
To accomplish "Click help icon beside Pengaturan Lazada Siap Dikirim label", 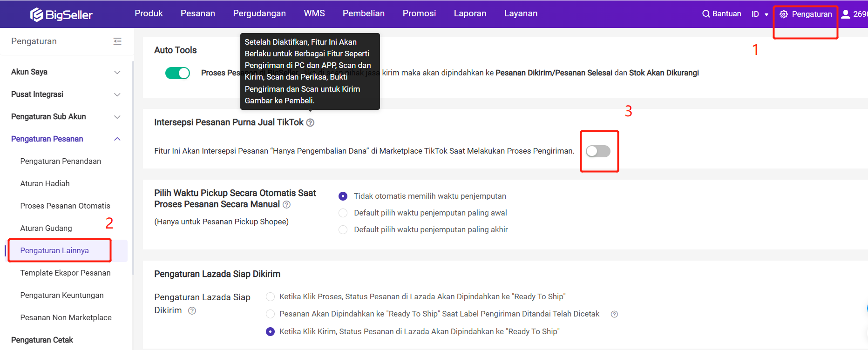I will tap(192, 310).
